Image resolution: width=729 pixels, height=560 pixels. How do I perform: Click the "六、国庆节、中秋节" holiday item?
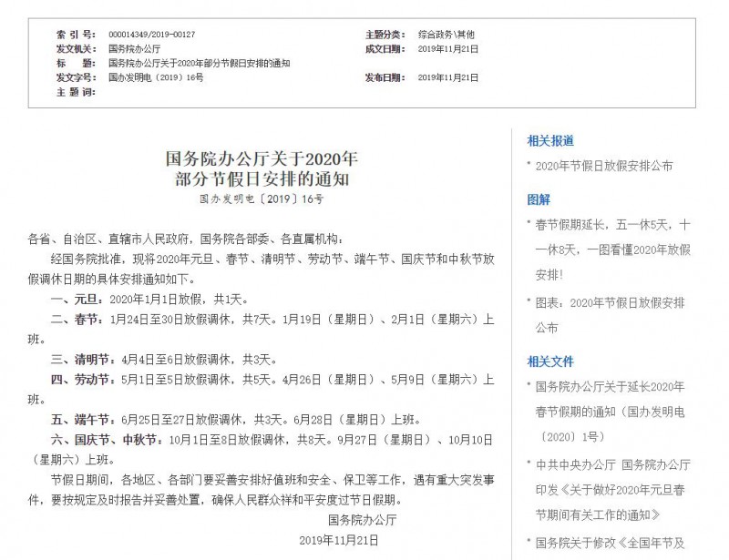(261, 450)
